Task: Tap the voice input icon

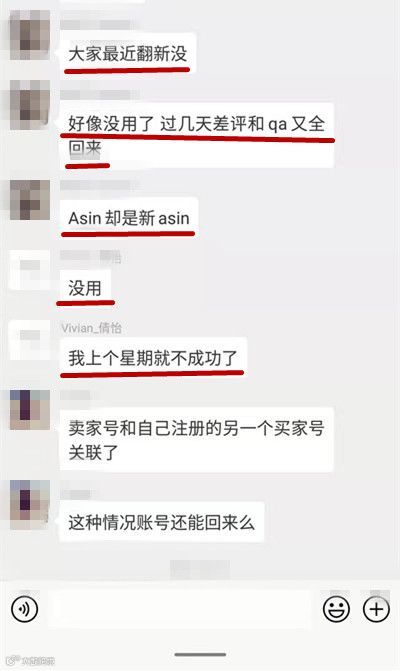Action: point(24,609)
